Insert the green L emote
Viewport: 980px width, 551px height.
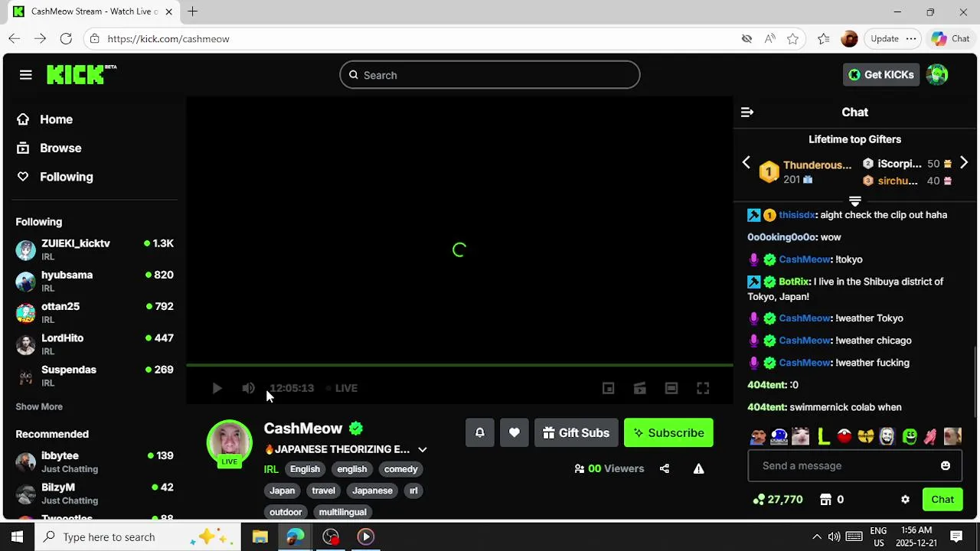[823, 436]
